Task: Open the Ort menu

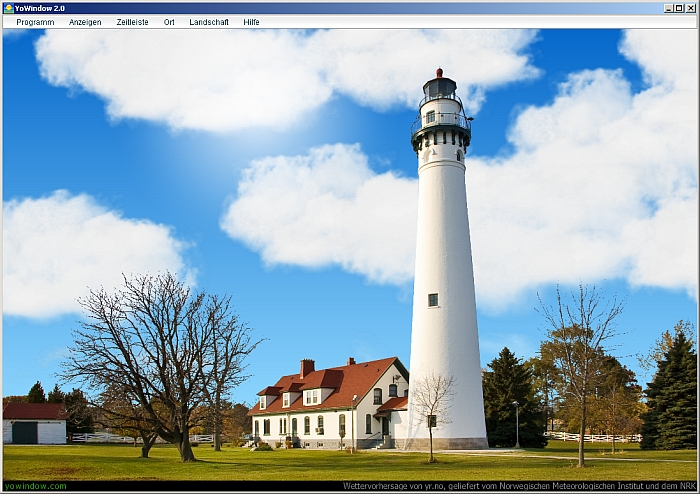Action: coord(169,22)
